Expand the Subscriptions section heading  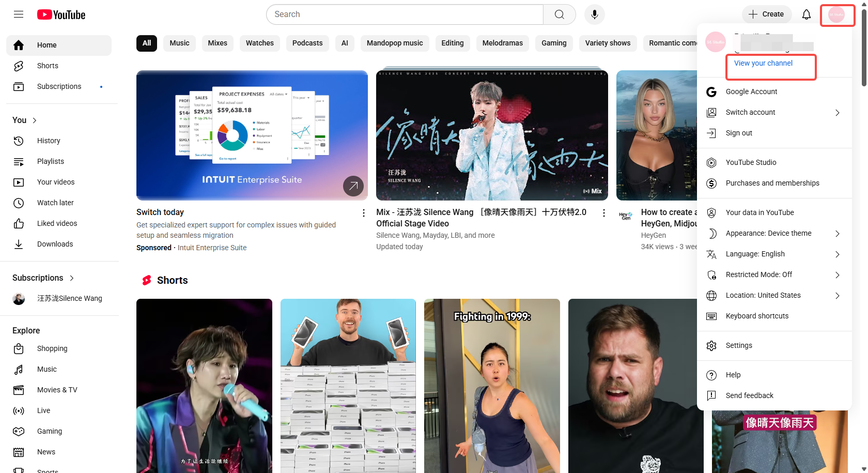pos(43,278)
